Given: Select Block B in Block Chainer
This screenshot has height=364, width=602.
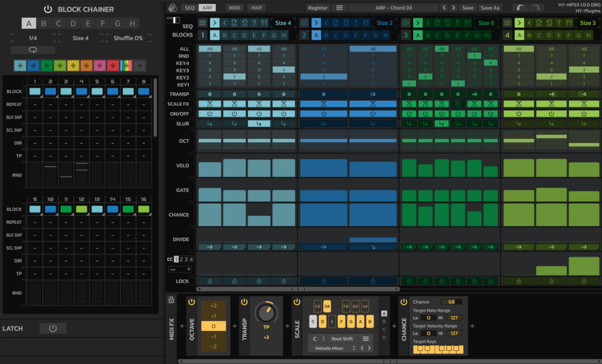Looking at the screenshot, I should (x=45, y=22).
